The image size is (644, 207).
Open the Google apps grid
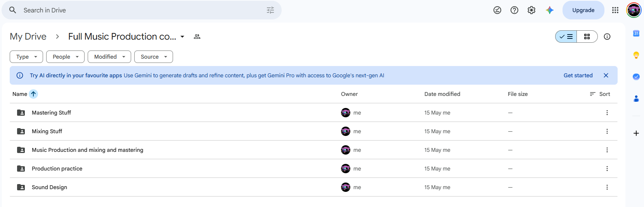(615, 10)
